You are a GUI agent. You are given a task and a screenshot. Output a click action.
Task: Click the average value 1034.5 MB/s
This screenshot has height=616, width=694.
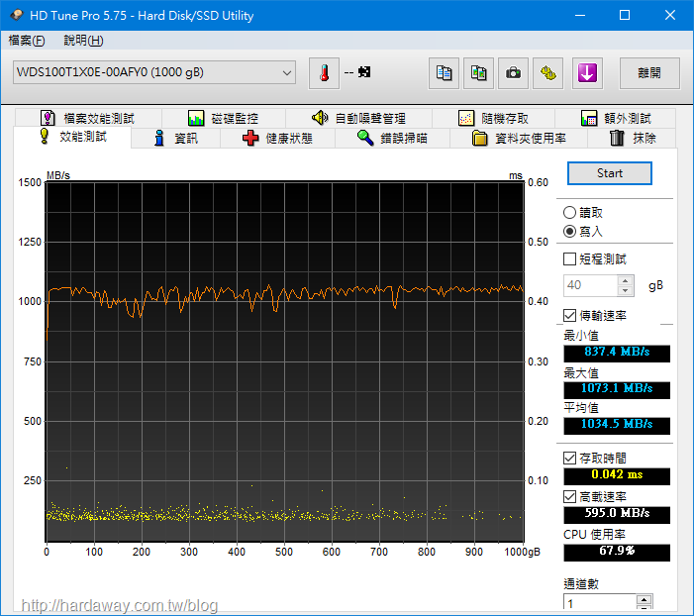pos(617,425)
